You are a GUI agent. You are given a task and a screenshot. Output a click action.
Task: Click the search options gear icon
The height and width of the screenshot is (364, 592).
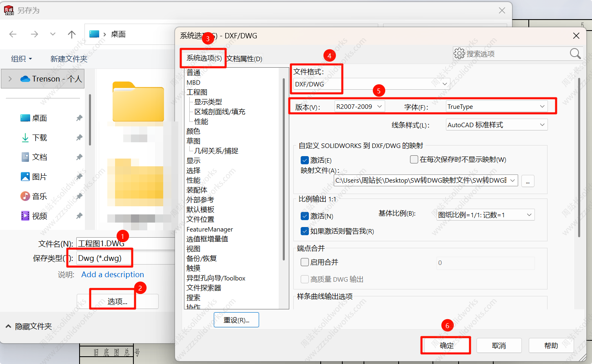click(459, 53)
